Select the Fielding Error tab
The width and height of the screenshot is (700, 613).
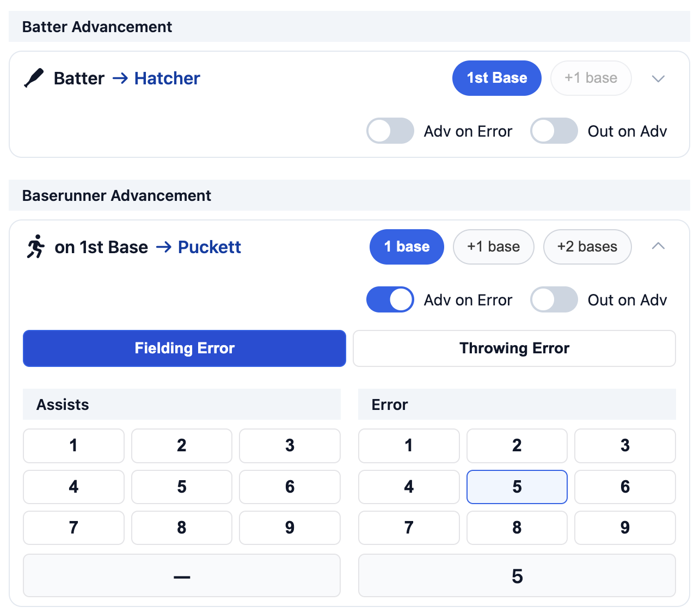[x=185, y=348]
